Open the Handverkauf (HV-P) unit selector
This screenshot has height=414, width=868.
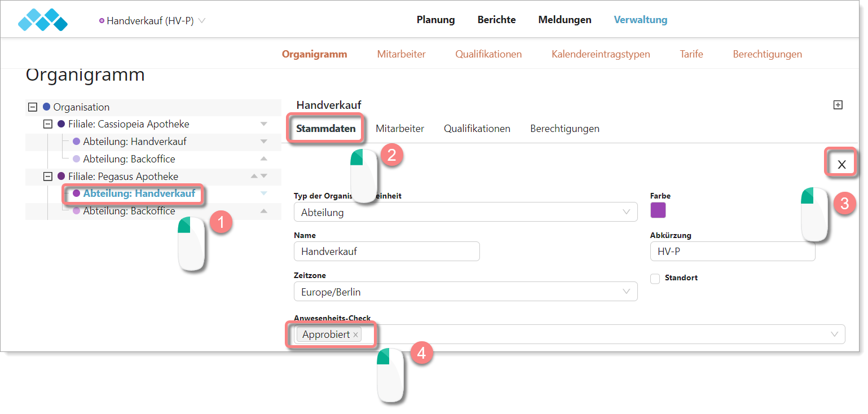point(152,21)
